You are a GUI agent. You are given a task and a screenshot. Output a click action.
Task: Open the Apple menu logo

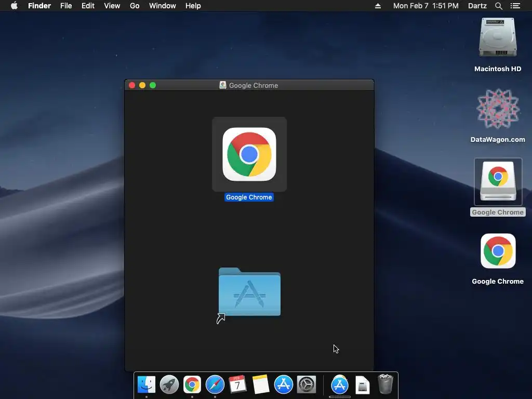tap(14, 6)
